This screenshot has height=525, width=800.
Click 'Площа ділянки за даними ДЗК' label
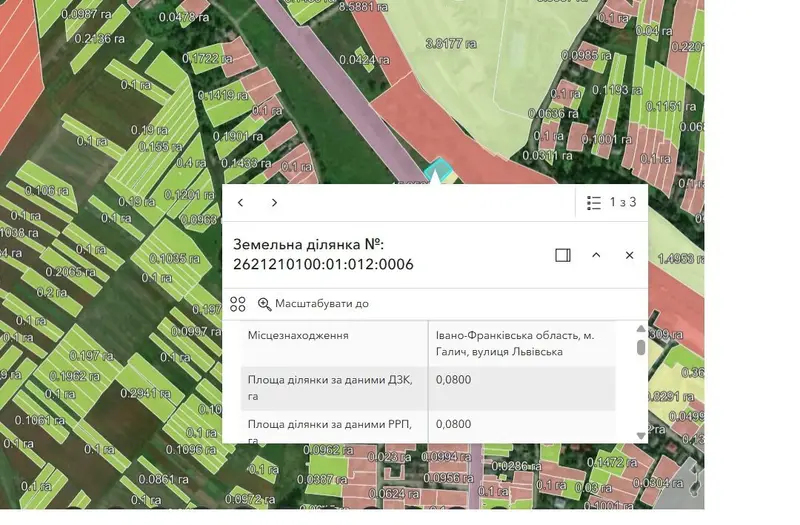pos(330,388)
